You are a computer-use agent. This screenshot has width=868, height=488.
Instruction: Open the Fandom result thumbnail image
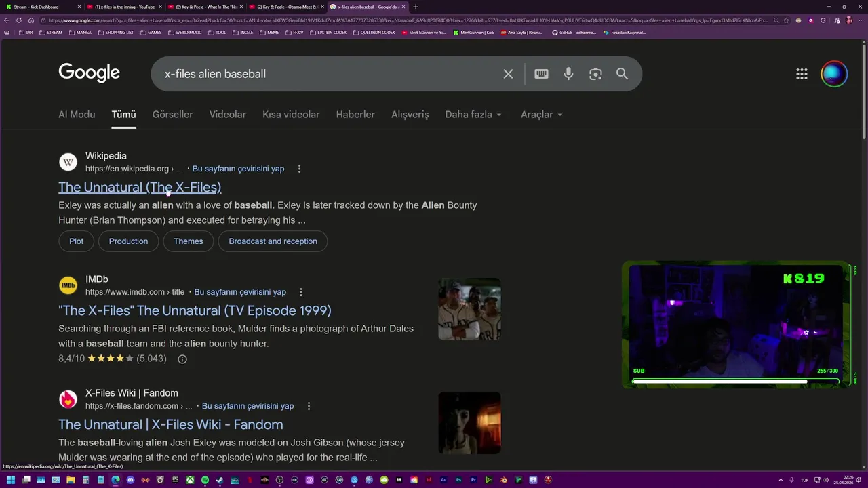point(469,423)
